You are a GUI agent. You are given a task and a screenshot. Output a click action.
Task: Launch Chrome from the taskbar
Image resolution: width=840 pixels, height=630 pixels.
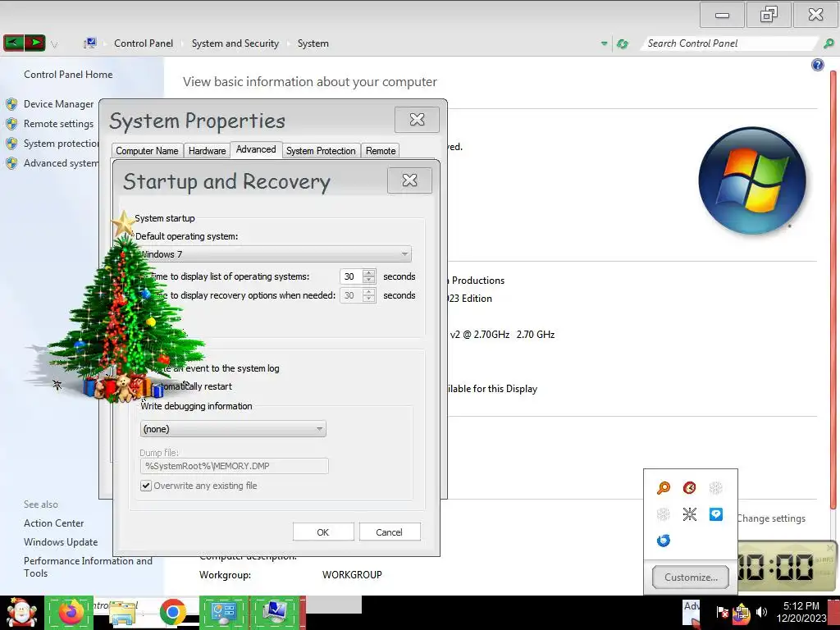[x=172, y=613]
